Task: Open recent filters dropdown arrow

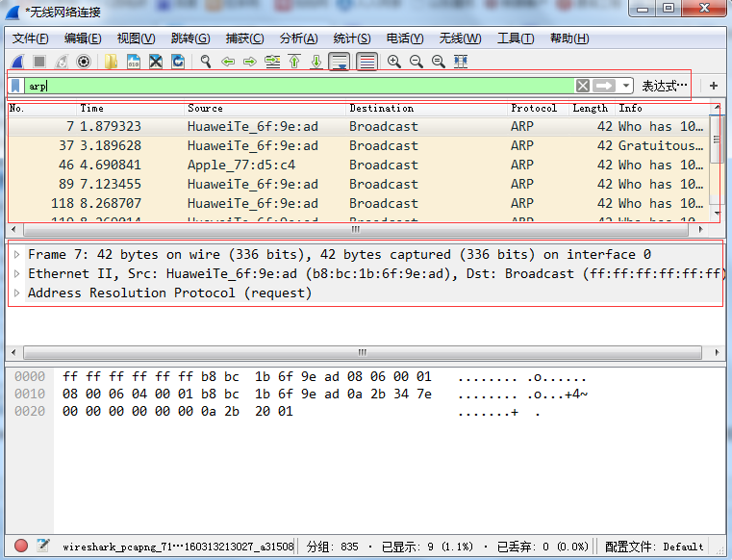Action: [625, 86]
